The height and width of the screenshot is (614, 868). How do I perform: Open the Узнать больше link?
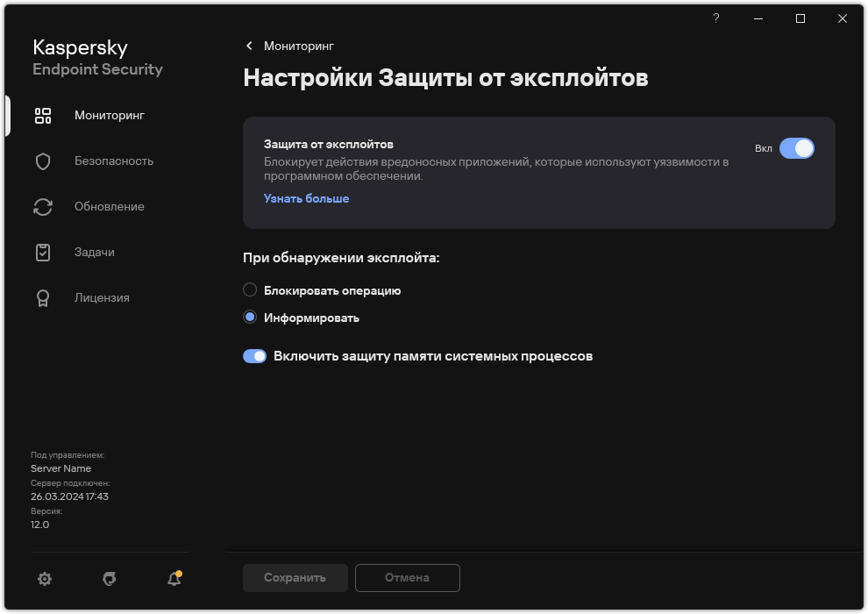305,198
